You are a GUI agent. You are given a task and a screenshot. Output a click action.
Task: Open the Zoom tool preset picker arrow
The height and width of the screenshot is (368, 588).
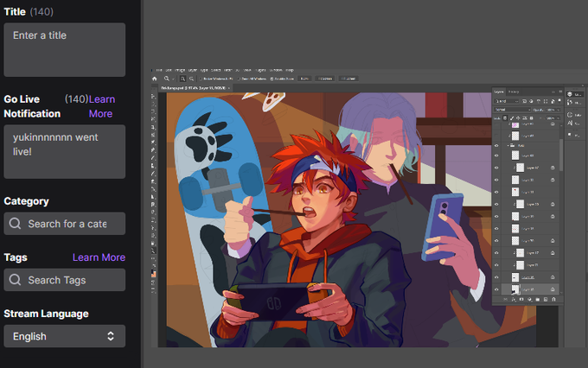pos(173,79)
